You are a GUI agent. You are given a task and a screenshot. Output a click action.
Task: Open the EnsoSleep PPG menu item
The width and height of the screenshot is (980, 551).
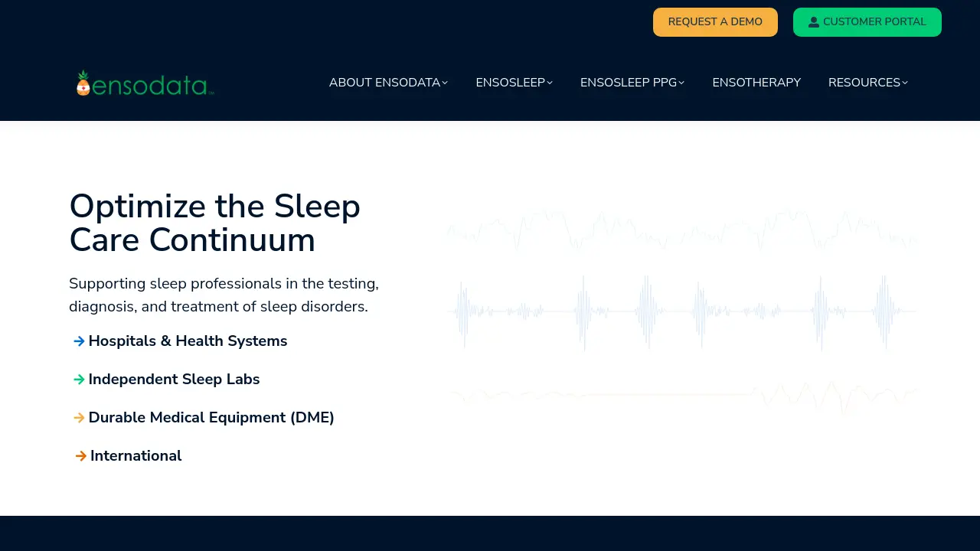632,83
